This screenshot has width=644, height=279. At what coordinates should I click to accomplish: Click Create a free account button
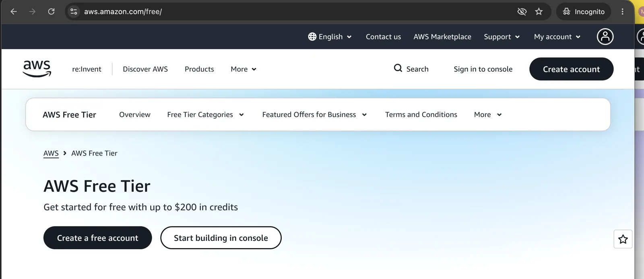click(x=97, y=238)
